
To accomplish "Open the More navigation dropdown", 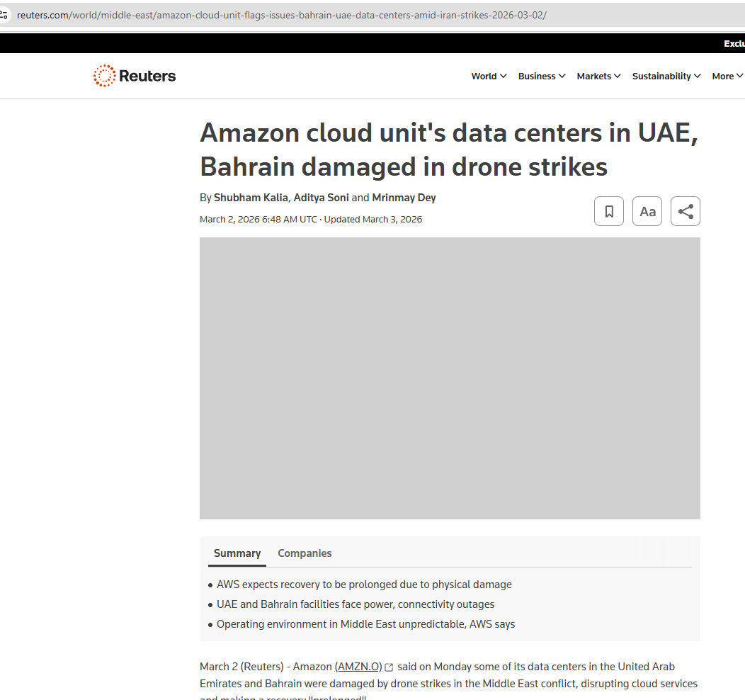I will pyautogui.click(x=727, y=77).
